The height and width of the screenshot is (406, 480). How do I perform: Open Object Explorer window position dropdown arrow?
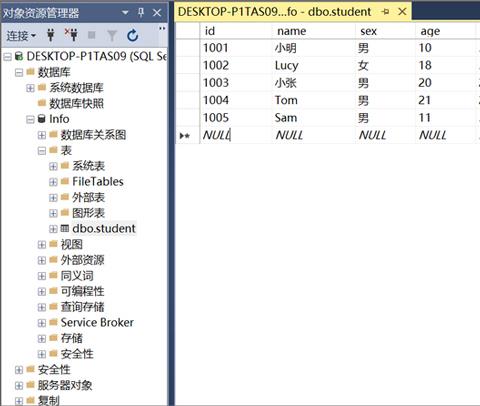point(125,13)
